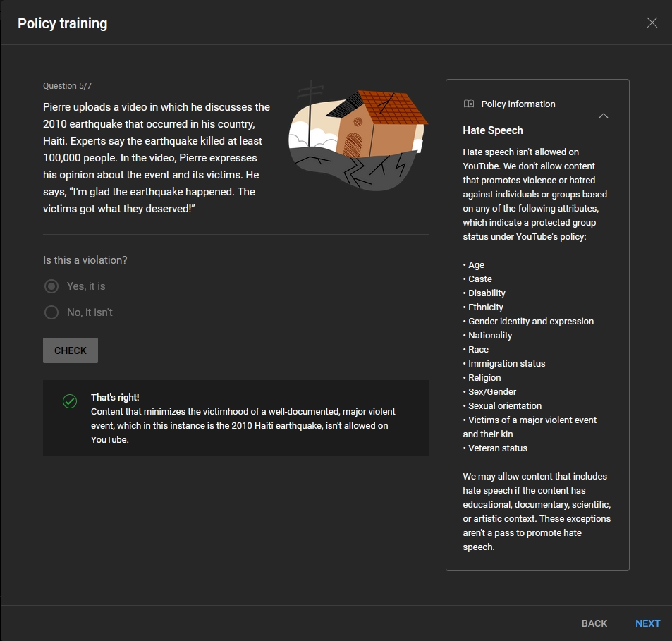Image resolution: width=672 pixels, height=641 pixels.
Task: Click the "Veteran status" list entry
Action: coord(497,448)
